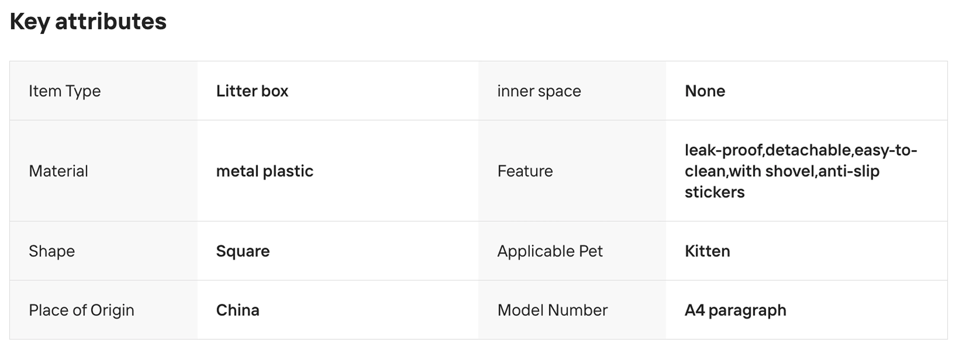
Task: Click the "Applicable Pet" label
Action: pos(550,251)
